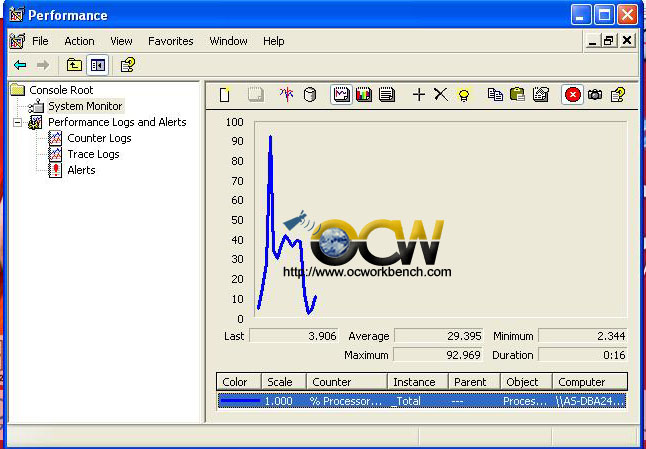The height and width of the screenshot is (449, 646).
Task: Click View Current Activity icon
Action: [x=286, y=95]
